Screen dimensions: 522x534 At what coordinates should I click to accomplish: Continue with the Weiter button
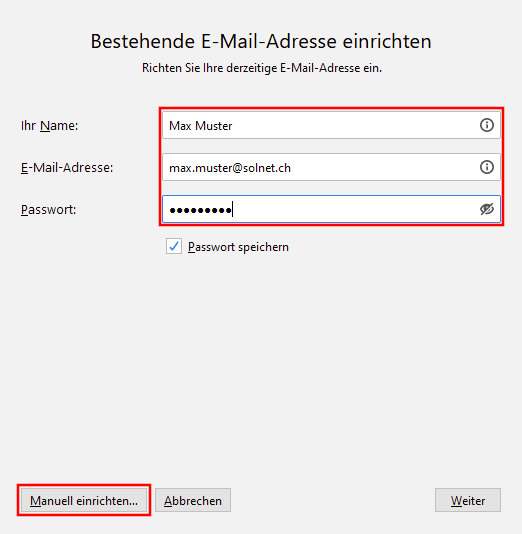click(468, 500)
